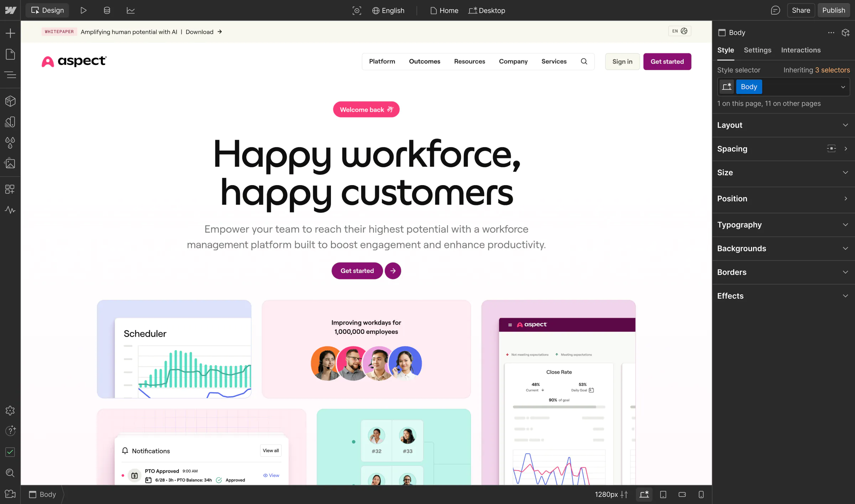Screen dimensions: 855x504
Task: Expand the Typography section
Action: tap(783, 225)
